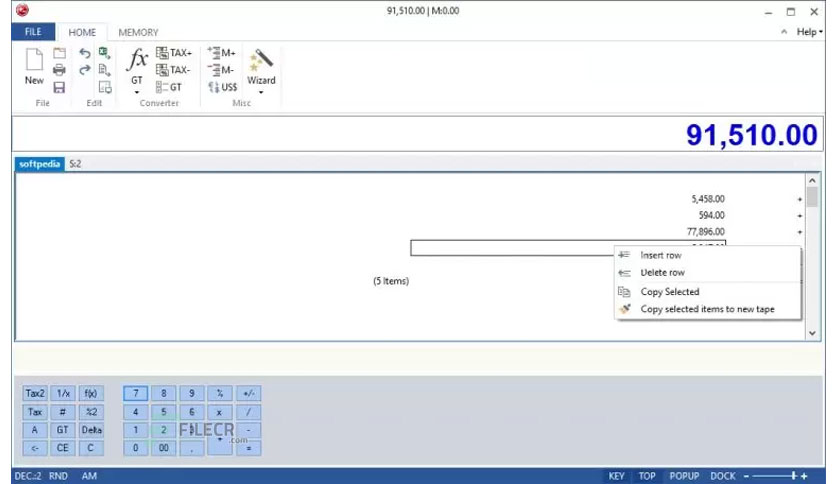Select the 77,896.00 tape entry
Viewport: 836px width, 484px height.
coord(706,232)
